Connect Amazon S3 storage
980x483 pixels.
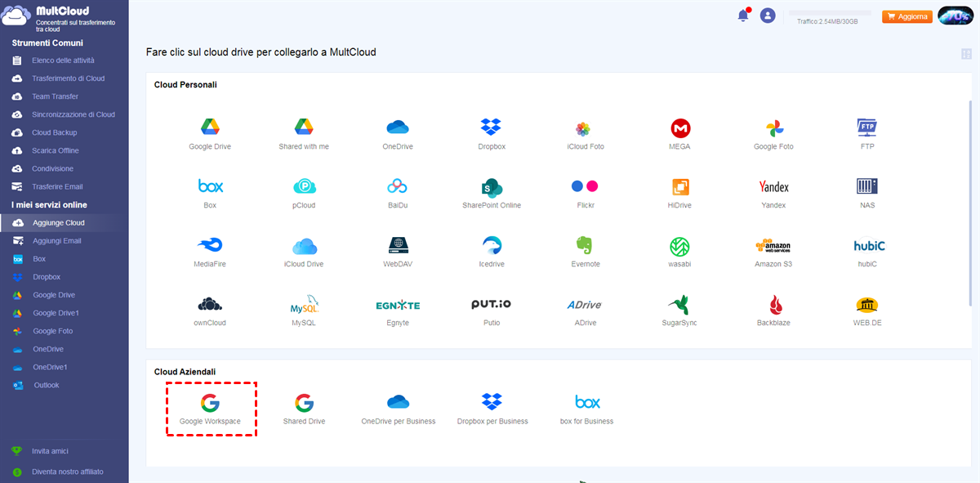[773, 245]
